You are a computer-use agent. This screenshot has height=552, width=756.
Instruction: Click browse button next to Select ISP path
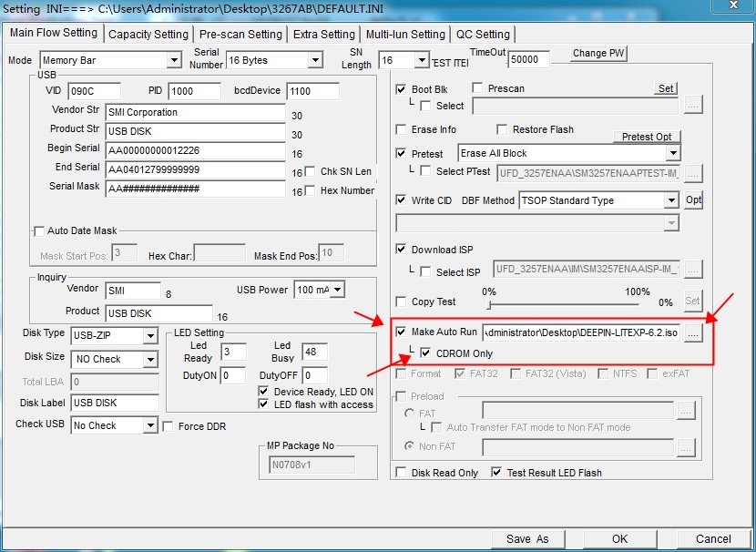(693, 270)
